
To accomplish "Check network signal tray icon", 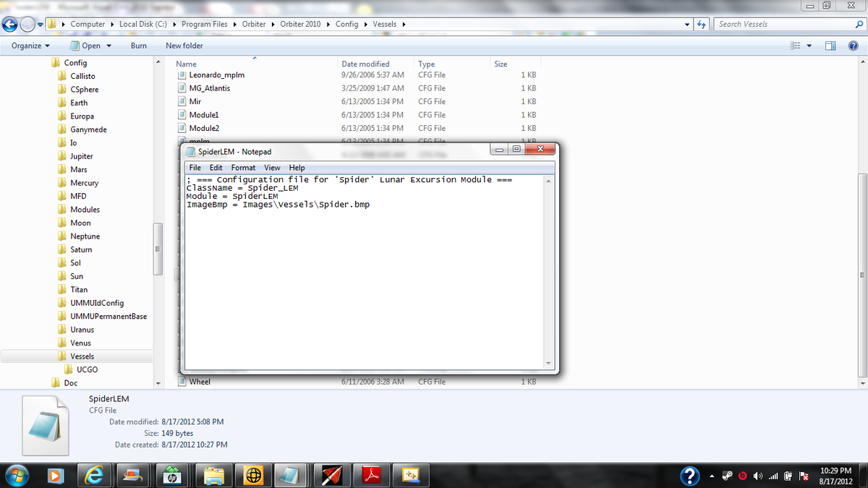I will click(x=773, y=476).
